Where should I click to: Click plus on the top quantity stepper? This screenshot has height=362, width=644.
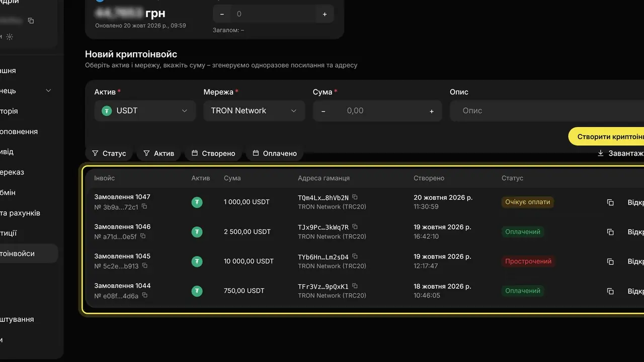325,14
